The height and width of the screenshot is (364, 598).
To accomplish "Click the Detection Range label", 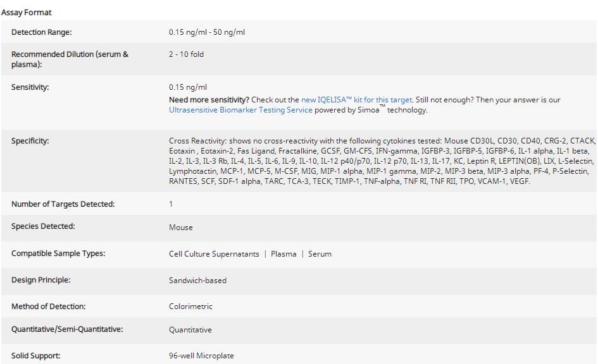I will coord(42,32).
